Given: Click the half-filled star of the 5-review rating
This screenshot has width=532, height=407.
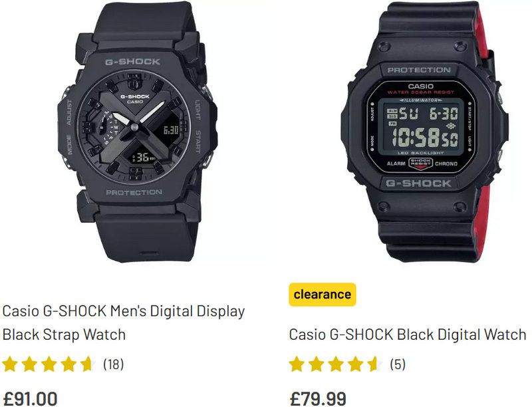Looking at the screenshot, I should point(375,364).
